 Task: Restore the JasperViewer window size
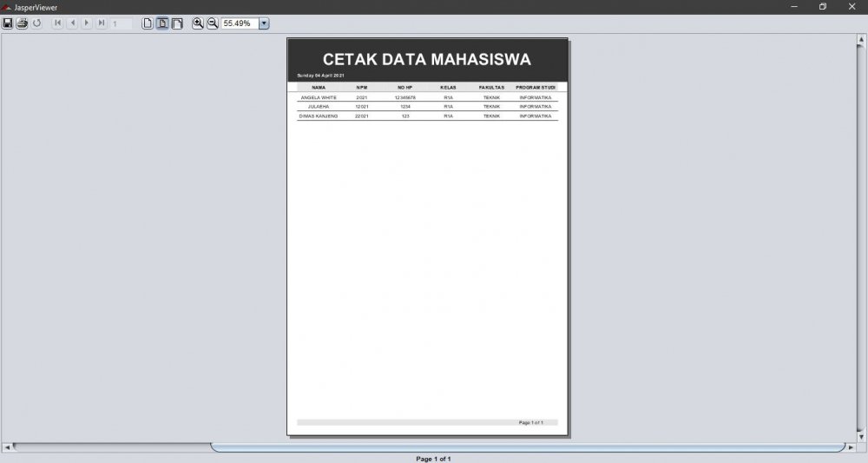point(823,7)
